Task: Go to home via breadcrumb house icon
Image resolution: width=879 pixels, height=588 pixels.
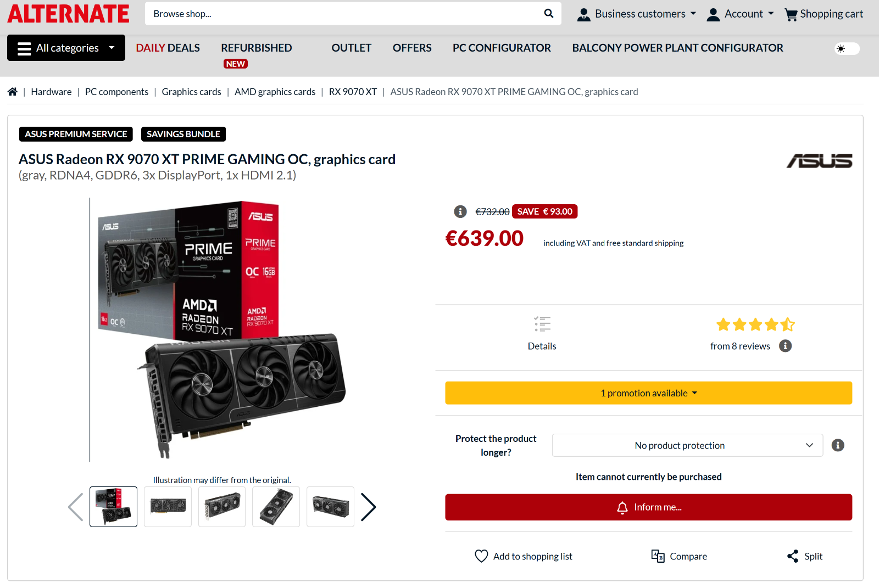Action: [13, 92]
